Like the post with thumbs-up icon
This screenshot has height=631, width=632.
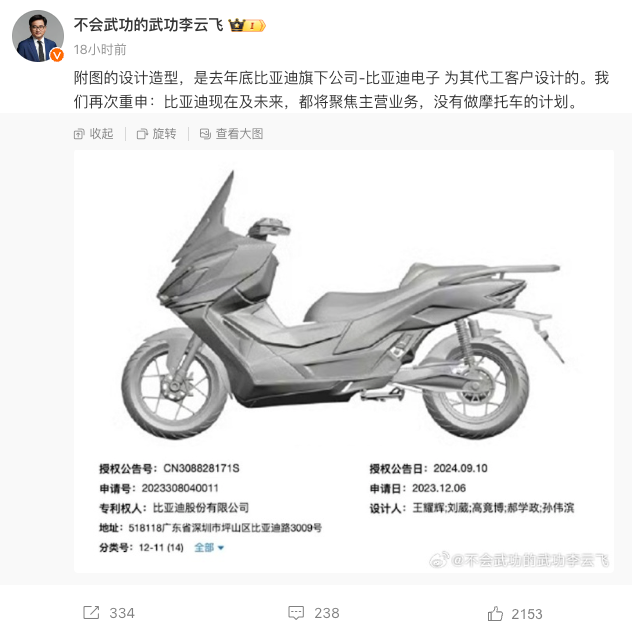click(495, 613)
